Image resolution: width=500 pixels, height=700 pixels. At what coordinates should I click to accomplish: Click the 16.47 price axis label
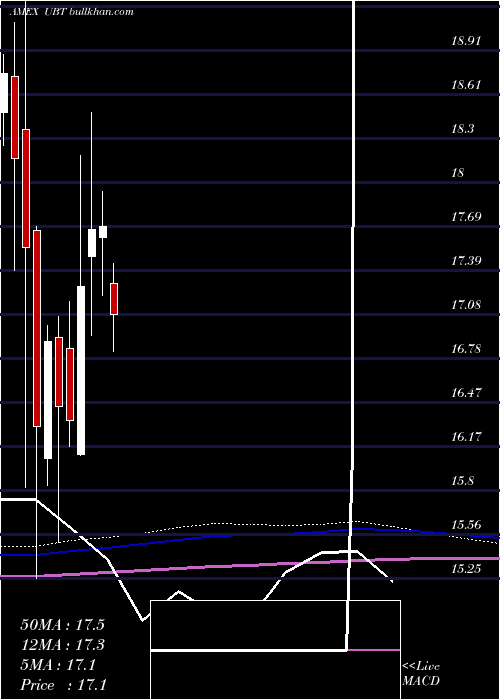coord(466,393)
